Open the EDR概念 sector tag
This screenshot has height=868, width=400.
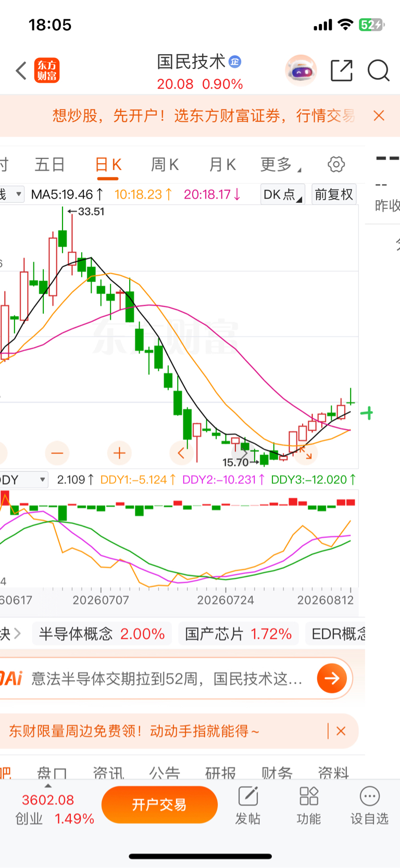click(336, 634)
